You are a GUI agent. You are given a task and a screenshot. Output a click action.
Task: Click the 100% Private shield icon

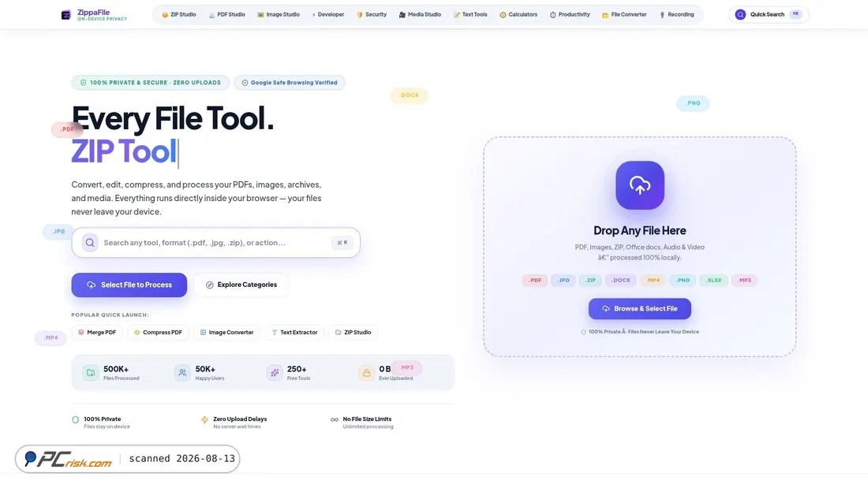[x=75, y=420]
